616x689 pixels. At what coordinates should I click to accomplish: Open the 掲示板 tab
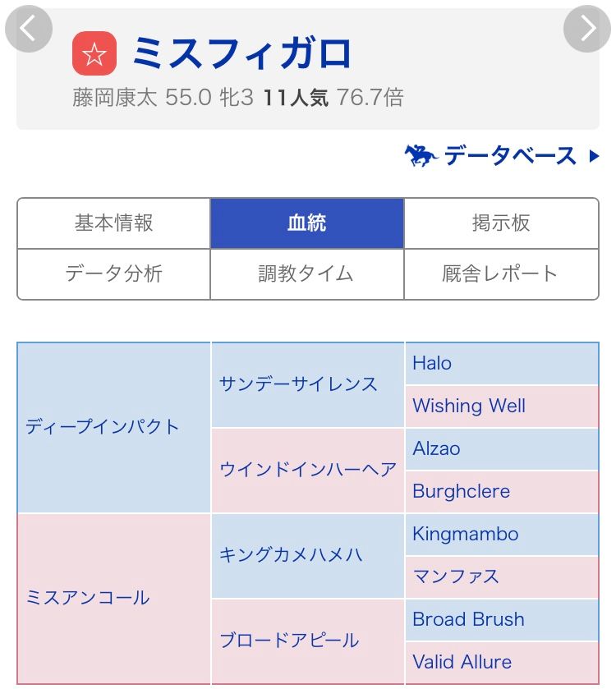(x=501, y=223)
